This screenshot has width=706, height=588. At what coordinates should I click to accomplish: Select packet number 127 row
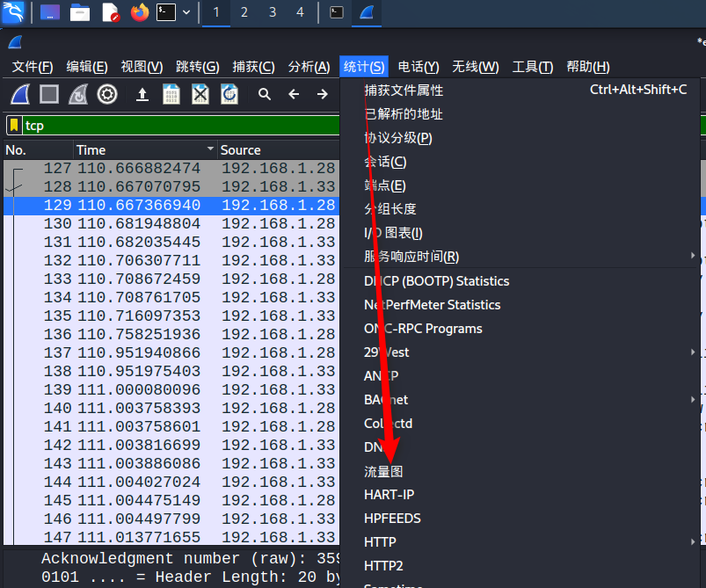[x=171, y=169]
